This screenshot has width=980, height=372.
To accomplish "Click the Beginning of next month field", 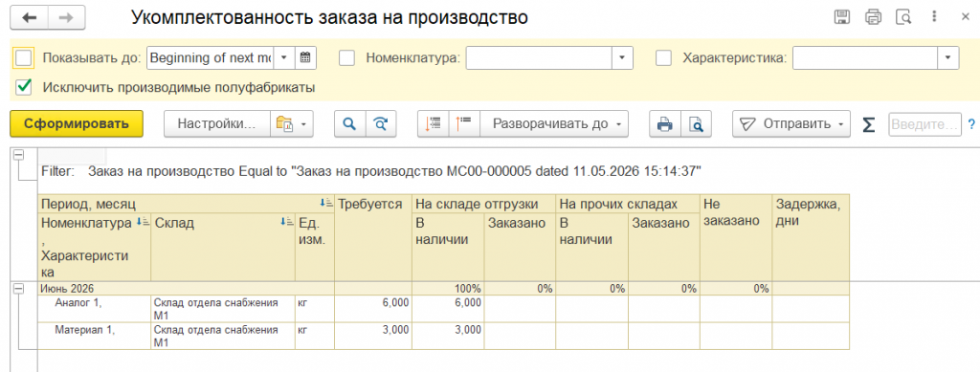I will coord(211,58).
